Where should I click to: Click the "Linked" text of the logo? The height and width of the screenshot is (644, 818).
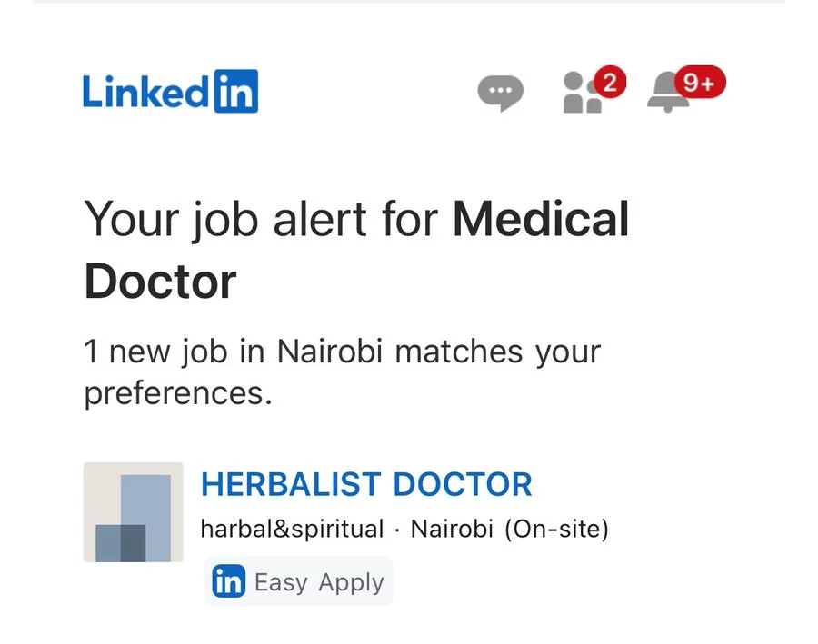tap(145, 92)
